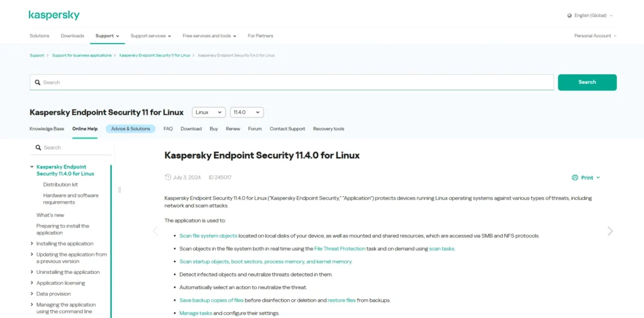This screenshot has height=318, width=644.
Task: Open the restore files link
Action: click(x=341, y=300)
